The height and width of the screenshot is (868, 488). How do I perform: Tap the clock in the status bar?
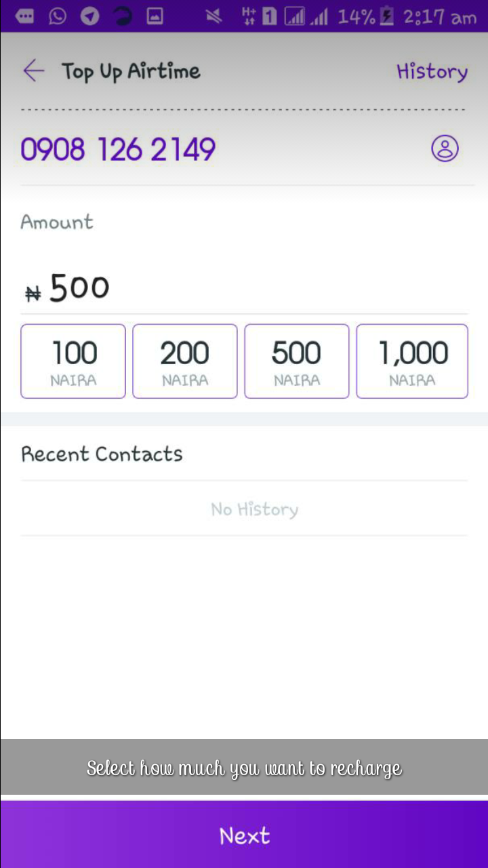click(x=440, y=17)
